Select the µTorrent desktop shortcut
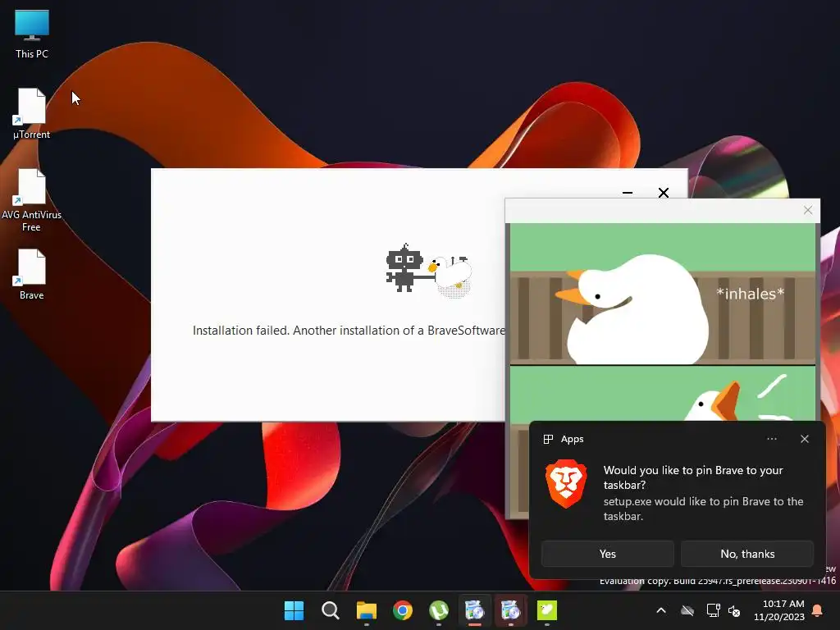The height and width of the screenshot is (630, 840). (x=32, y=113)
